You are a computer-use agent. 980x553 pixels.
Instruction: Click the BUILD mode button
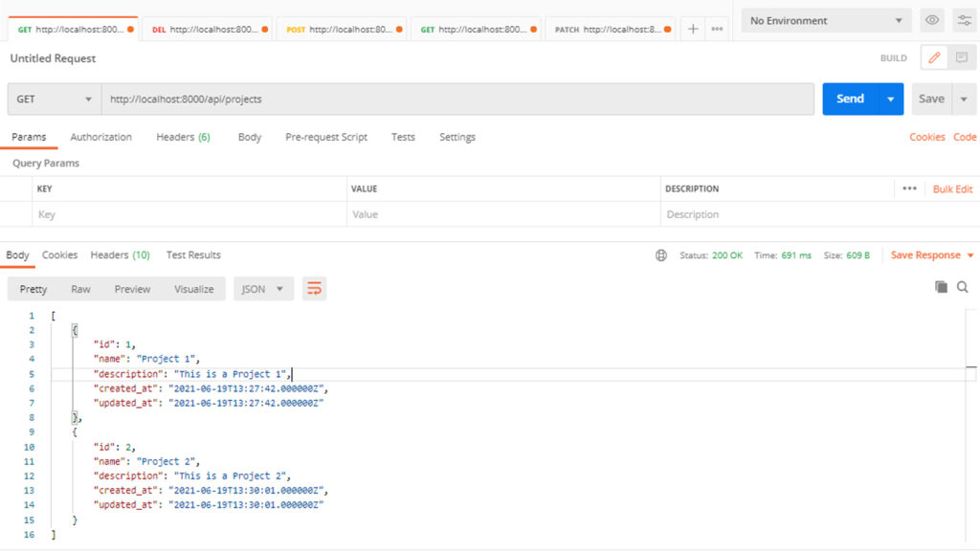pyautogui.click(x=893, y=58)
